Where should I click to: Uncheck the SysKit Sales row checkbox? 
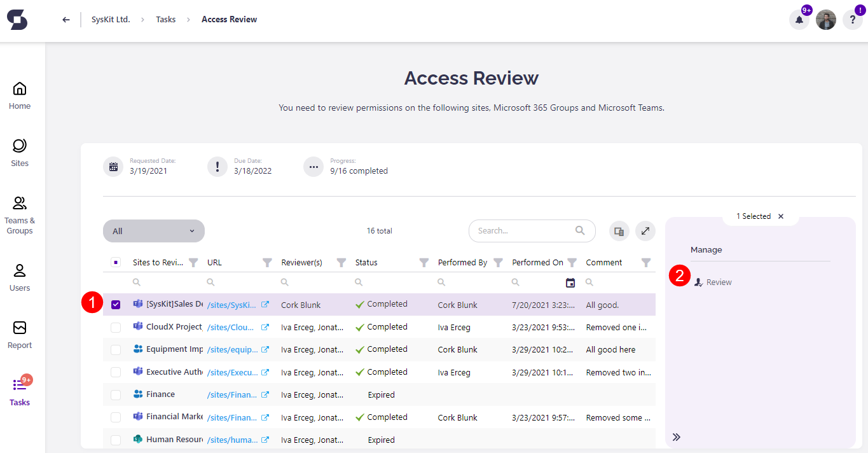pos(116,305)
